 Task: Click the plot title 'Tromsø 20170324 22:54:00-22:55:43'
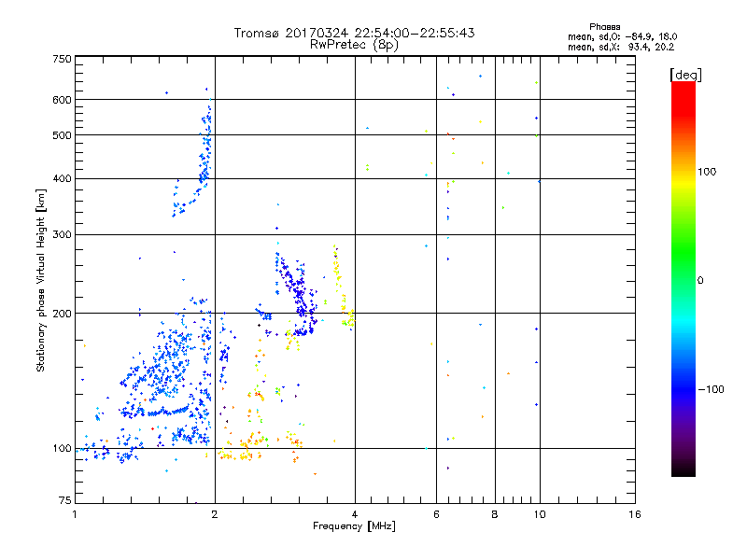point(354,33)
